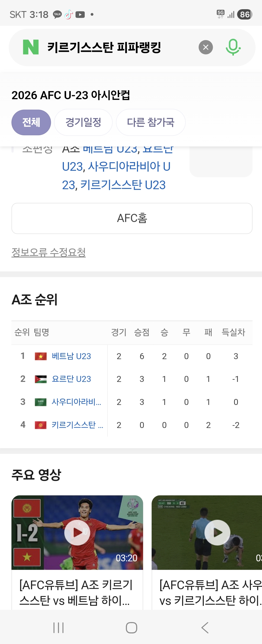Open the AFC홈 button

tap(132, 218)
